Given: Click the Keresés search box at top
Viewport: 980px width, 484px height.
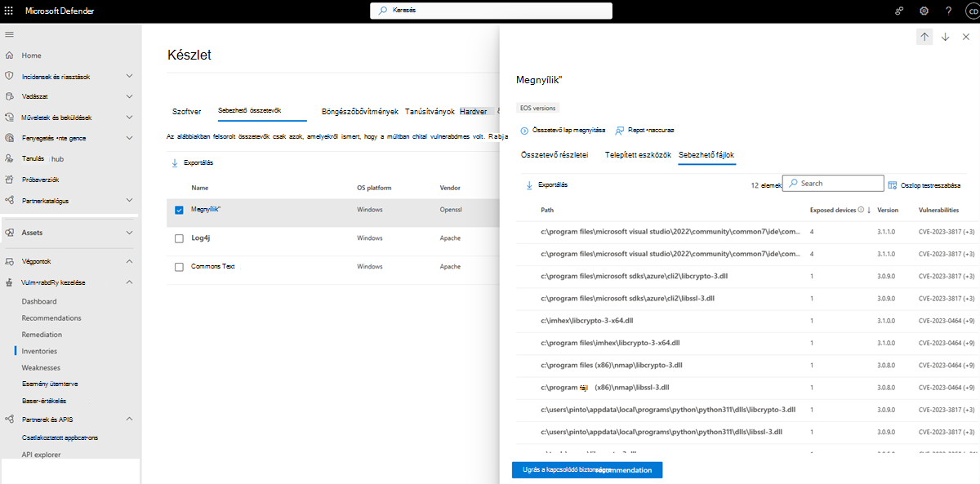Looking at the screenshot, I should coord(491,11).
